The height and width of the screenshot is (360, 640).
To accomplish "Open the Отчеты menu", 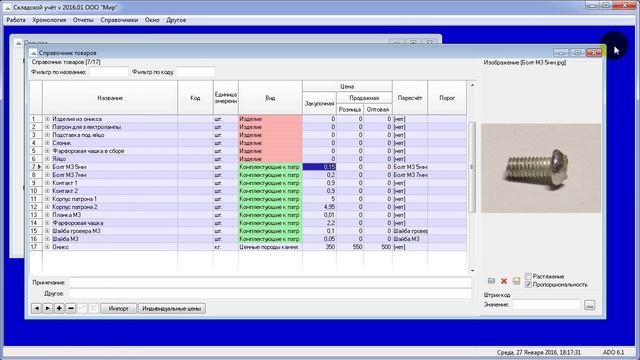I will (x=83, y=20).
